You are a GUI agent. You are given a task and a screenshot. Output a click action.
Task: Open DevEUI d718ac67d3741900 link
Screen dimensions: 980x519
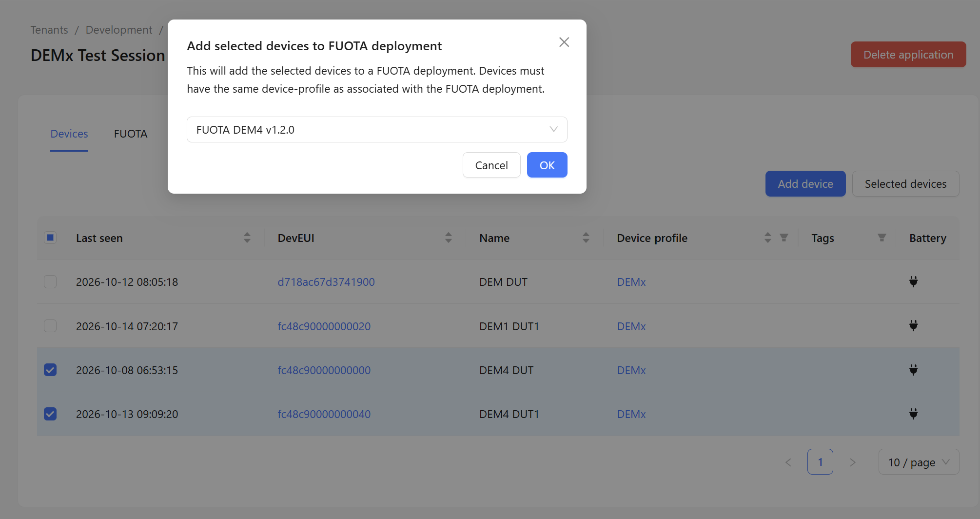click(x=326, y=282)
